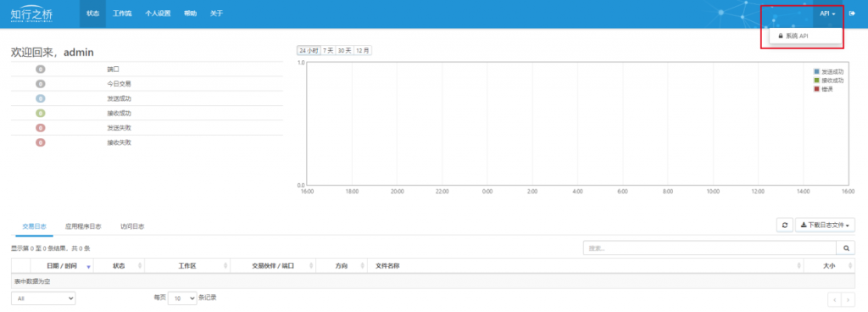This screenshot has width=868, height=312.
Task: Sort by 日期 / 时间 column arrow
Action: point(88,266)
